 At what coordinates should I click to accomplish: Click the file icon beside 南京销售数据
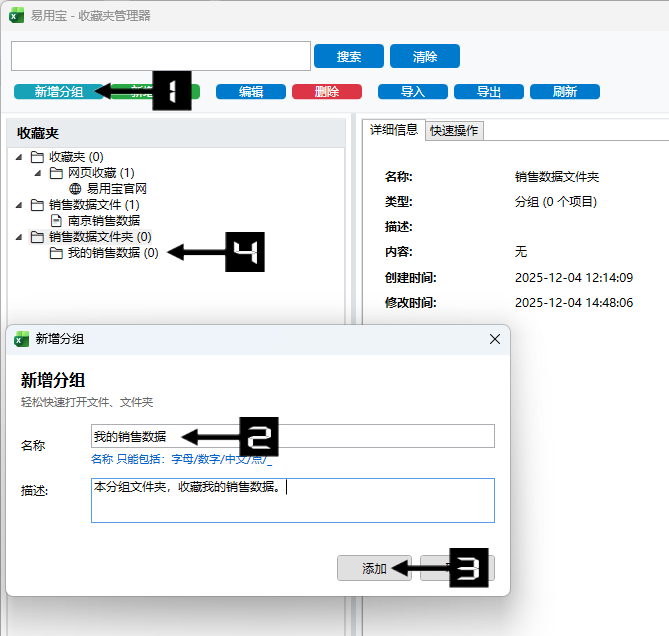(56, 221)
